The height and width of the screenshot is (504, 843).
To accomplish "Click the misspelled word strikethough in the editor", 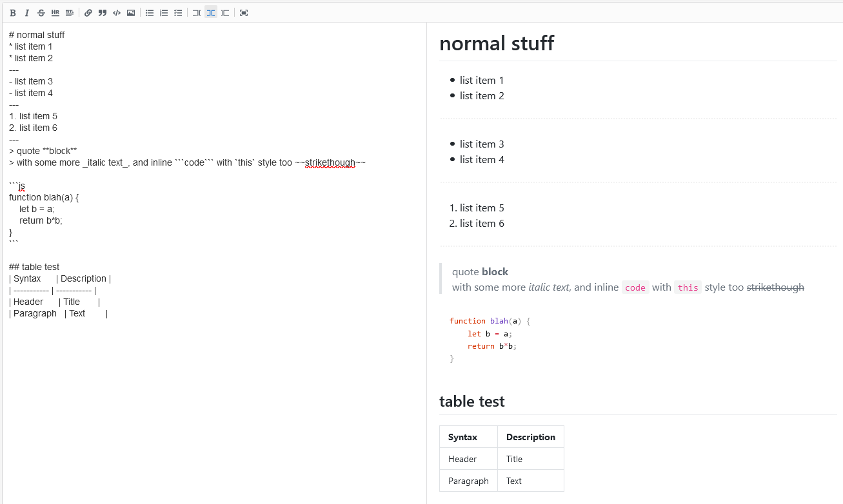I will (331, 162).
